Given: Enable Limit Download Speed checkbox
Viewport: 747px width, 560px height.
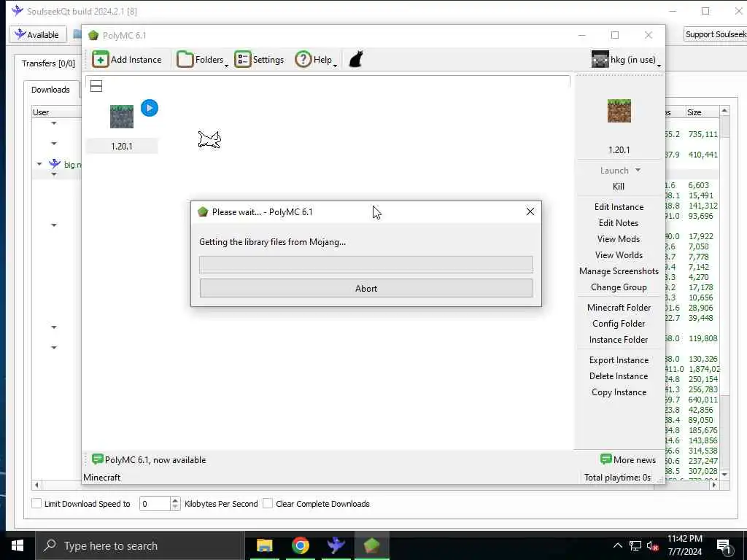Looking at the screenshot, I should (x=36, y=503).
